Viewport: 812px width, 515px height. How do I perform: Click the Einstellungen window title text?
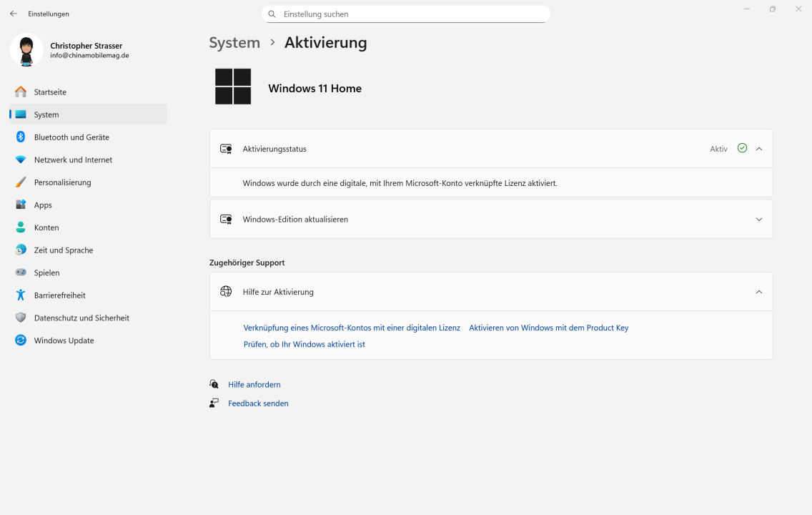click(x=48, y=14)
